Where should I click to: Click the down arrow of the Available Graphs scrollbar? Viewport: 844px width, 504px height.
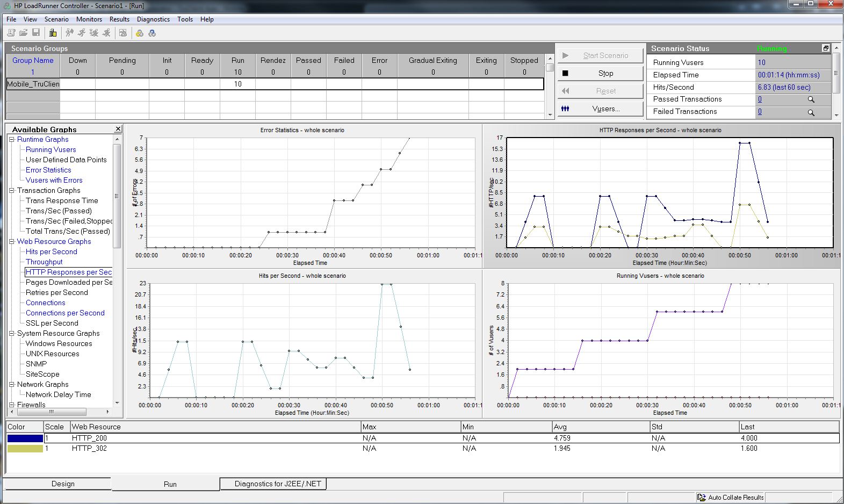(x=117, y=403)
